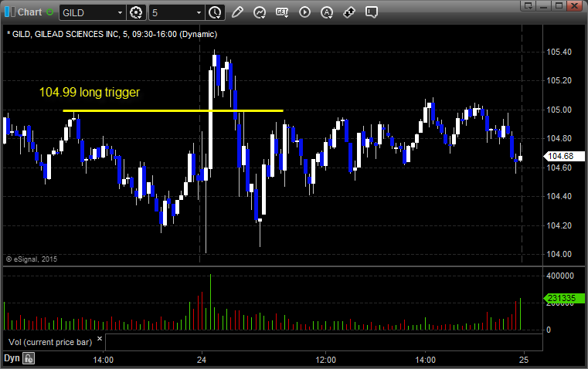
Task: Minimize the chart window
Action: tap(544, 5)
